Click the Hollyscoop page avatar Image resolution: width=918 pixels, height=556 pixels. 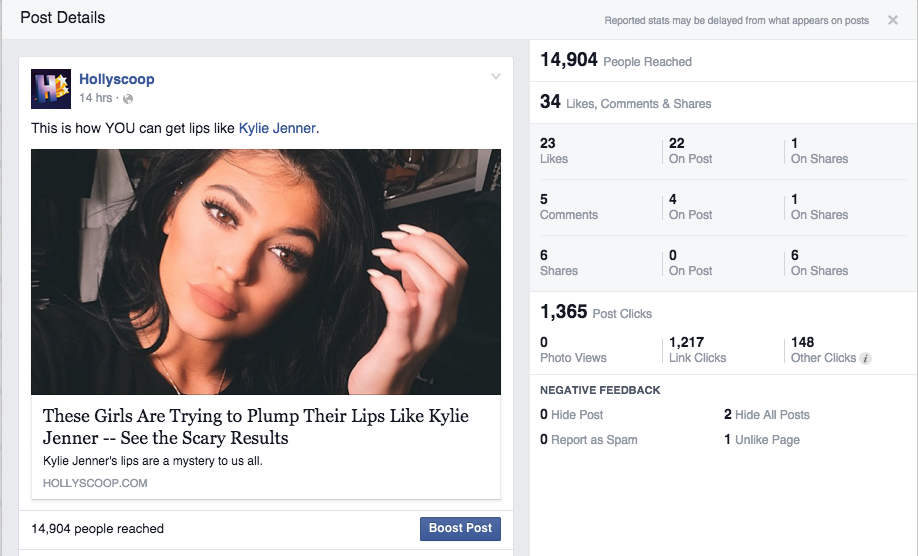click(51, 89)
